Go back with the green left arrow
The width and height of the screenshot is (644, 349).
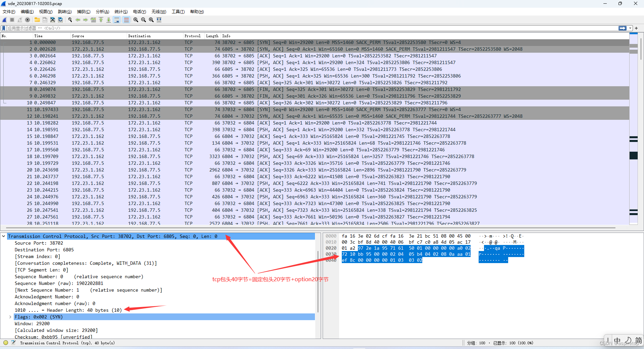[x=78, y=20]
